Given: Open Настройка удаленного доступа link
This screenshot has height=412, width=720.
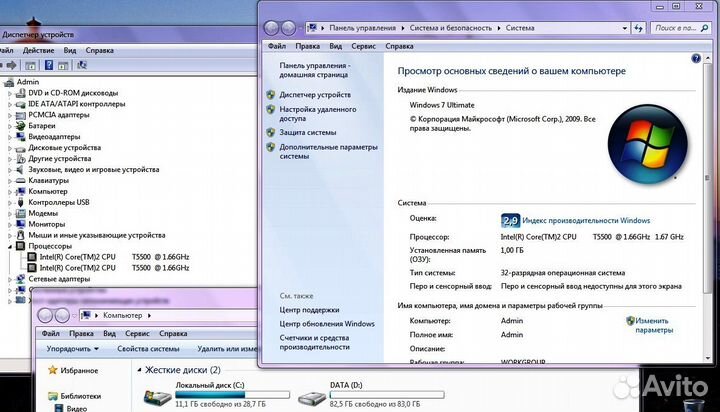Looking at the screenshot, I should 318,113.
